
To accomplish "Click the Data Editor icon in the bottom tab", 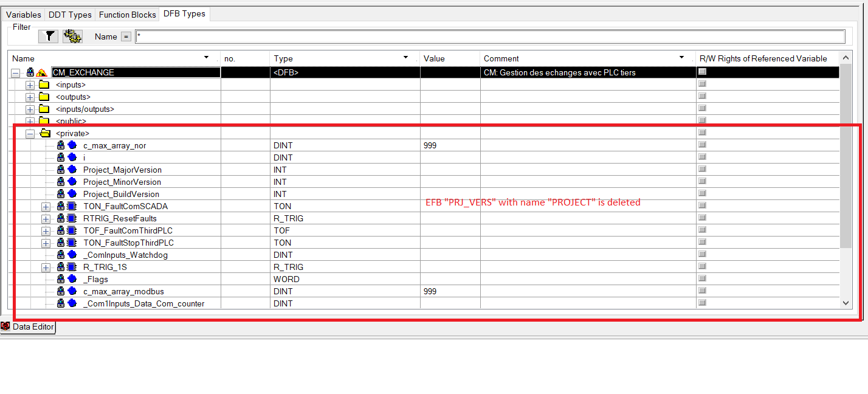I will pyautogui.click(x=5, y=327).
